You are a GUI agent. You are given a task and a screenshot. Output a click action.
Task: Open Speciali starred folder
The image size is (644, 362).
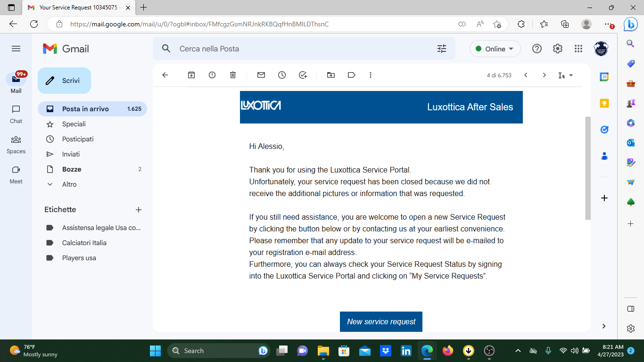pyautogui.click(x=92, y=124)
